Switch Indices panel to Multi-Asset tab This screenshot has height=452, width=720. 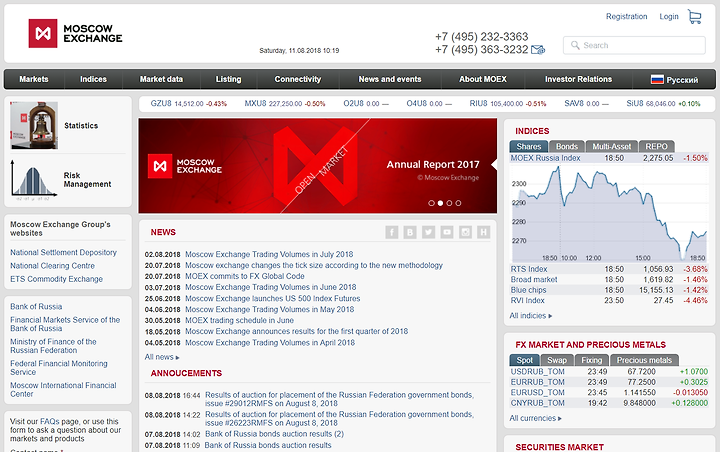pyautogui.click(x=612, y=147)
